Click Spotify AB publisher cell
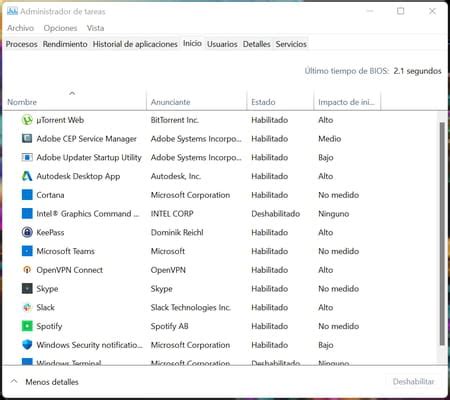 coord(170,326)
